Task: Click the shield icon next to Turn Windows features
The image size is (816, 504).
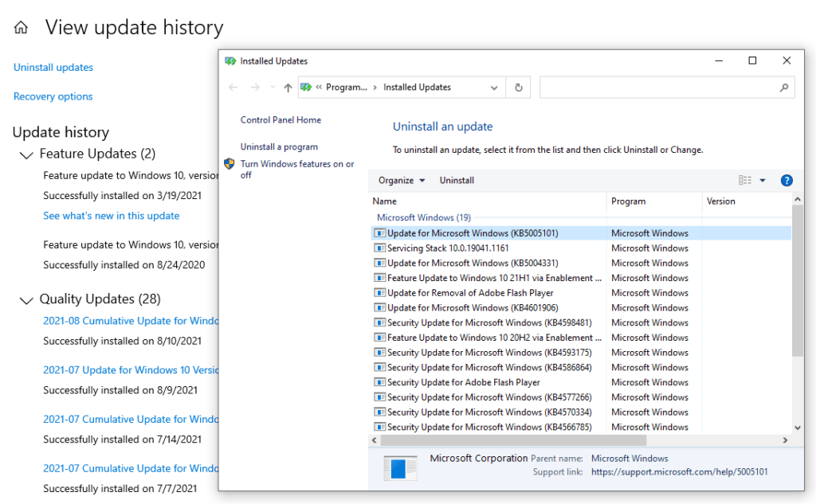Action: coord(230,164)
